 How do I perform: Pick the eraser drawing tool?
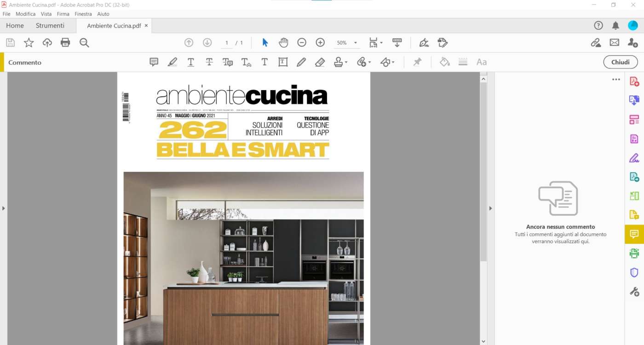[x=320, y=62]
